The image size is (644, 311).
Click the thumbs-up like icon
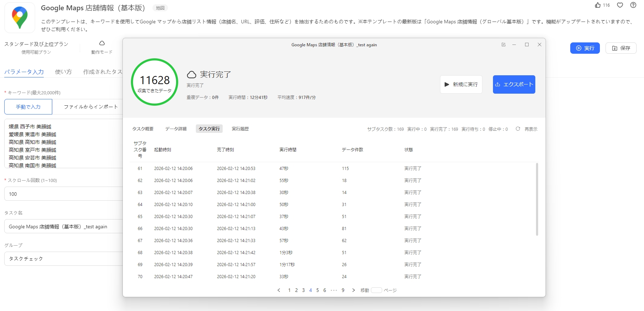pyautogui.click(x=598, y=5)
